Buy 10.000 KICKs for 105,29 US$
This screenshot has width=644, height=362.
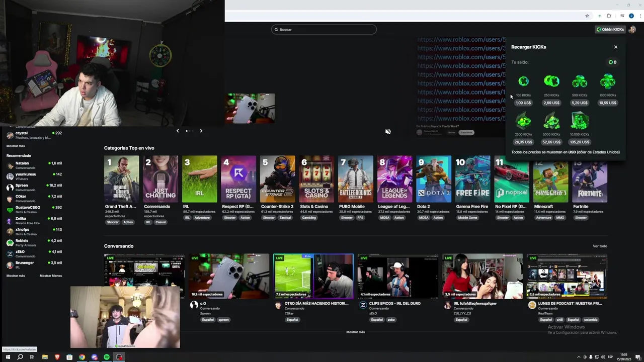point(580,142)
